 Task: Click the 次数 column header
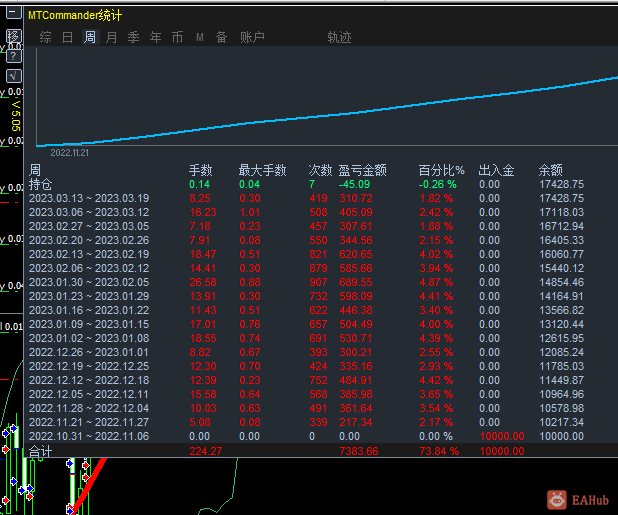[320, 170]
